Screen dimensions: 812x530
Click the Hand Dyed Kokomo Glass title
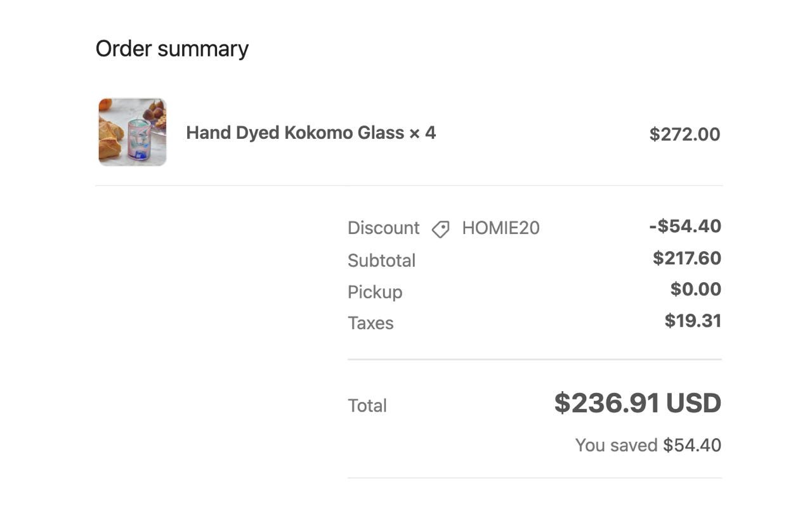point(295,133)
